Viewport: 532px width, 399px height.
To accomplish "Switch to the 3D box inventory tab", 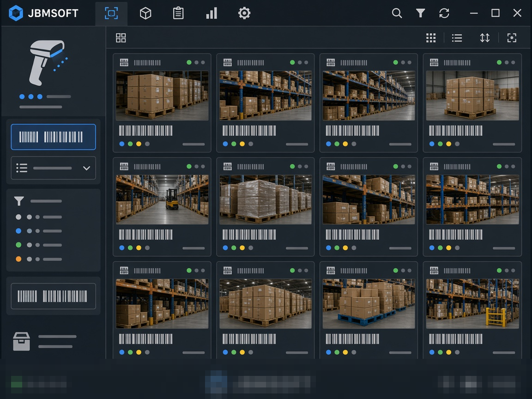I will click(x=145, y=13).
